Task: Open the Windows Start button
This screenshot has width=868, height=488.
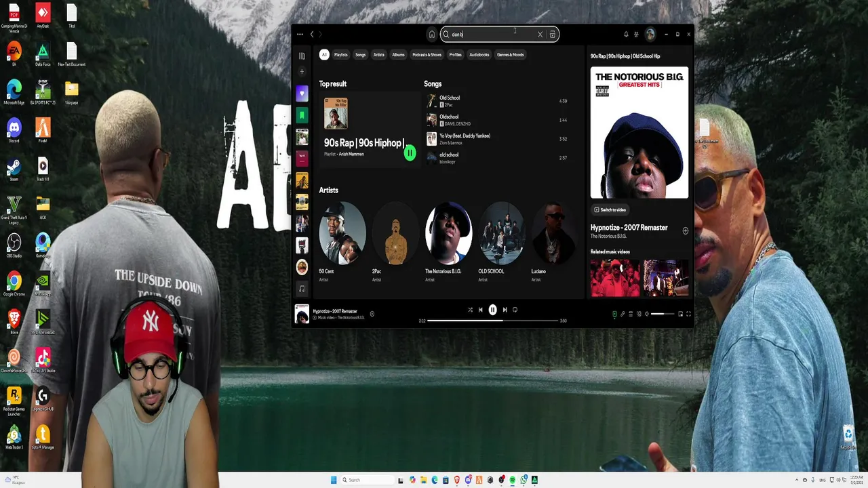Action: click(334, 480)
